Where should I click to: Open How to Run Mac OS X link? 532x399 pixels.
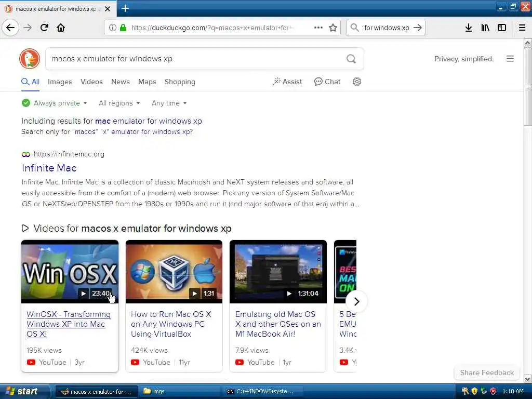pos(171,324)
